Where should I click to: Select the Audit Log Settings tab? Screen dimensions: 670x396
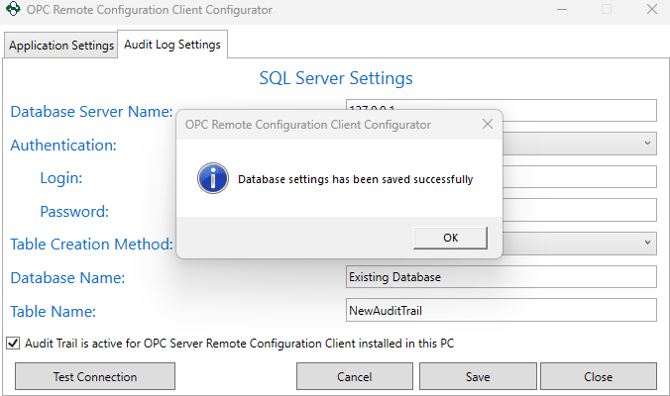172,44
